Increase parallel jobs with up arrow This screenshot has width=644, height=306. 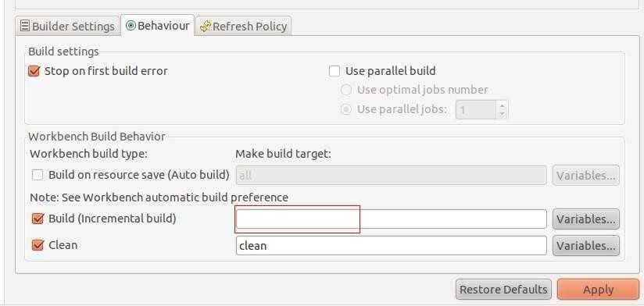tap(502, 105)
